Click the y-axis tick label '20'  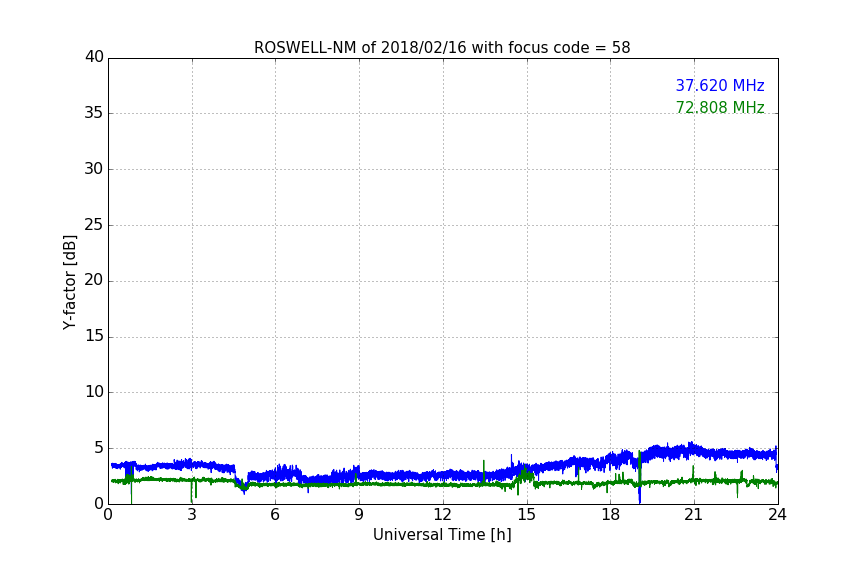pyautogui.click(x=94, y=280)
